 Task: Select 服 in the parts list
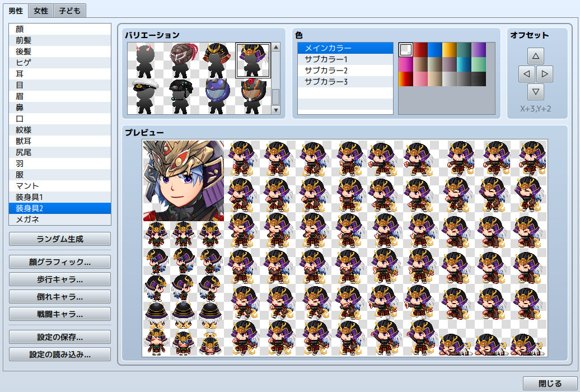point(60,175)
